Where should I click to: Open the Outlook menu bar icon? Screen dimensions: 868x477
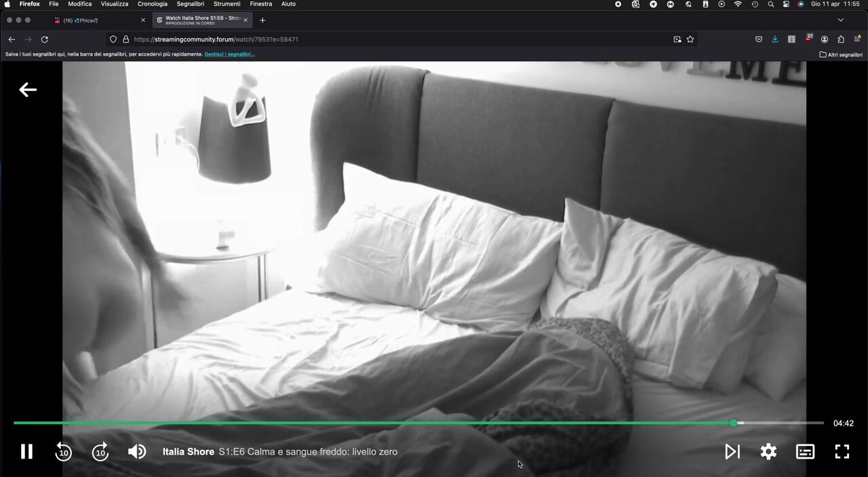tap(635, 4)
